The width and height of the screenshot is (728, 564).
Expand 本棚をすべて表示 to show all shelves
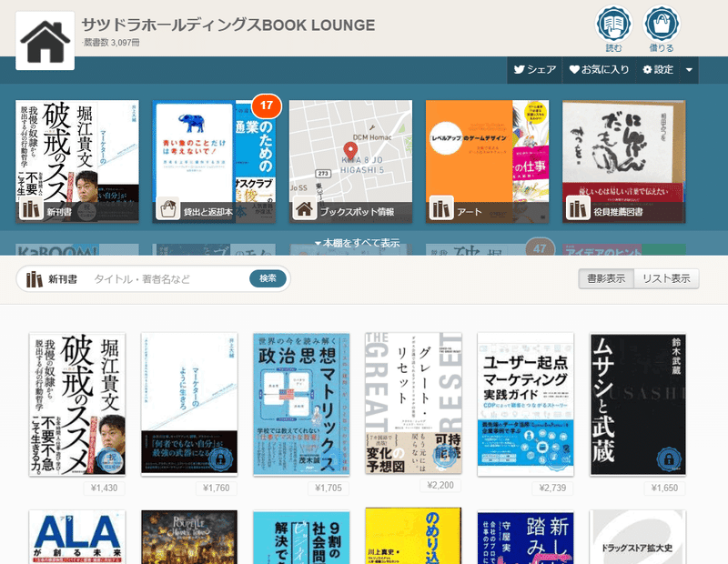[357, 243]
